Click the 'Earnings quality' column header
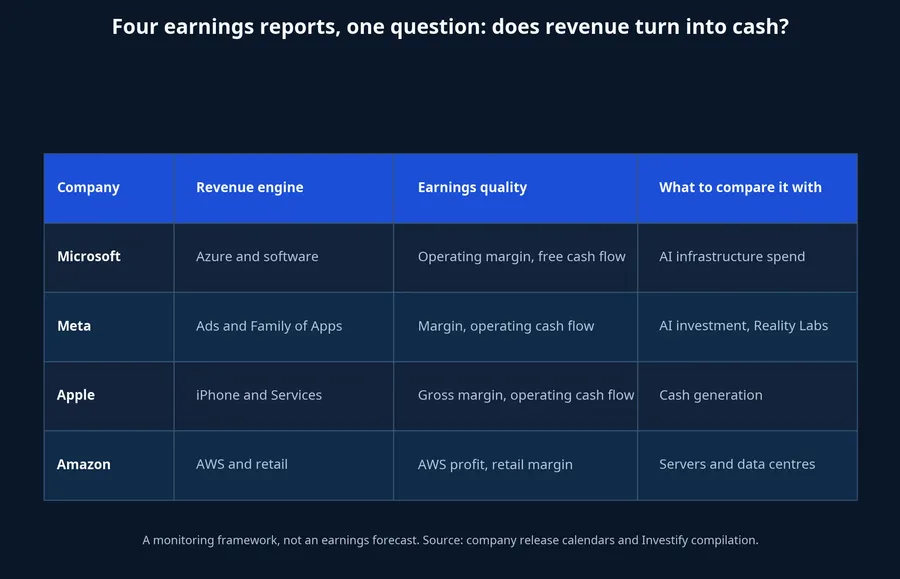 515,188
